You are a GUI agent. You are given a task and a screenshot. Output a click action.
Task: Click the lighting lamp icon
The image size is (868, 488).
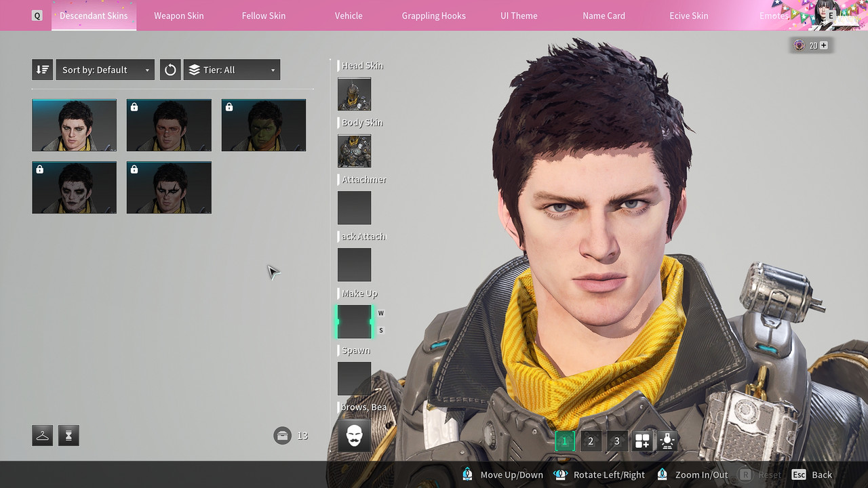click(667, 441)
